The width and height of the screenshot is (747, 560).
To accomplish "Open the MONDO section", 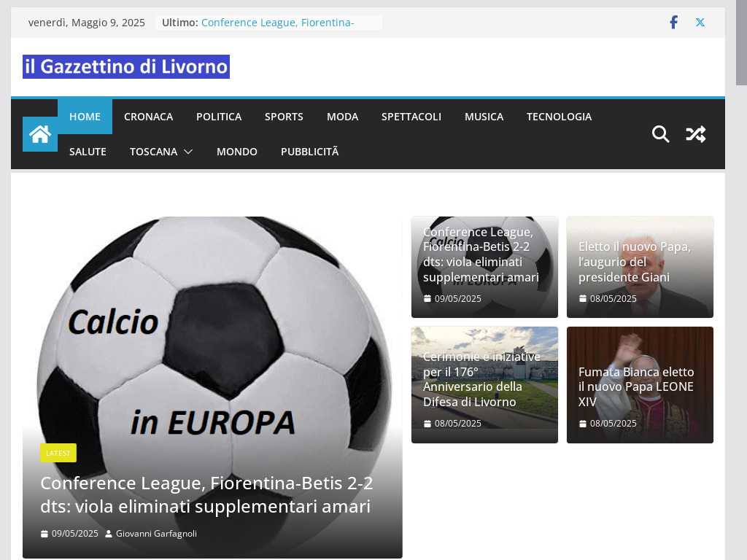I will pos(237,152).
